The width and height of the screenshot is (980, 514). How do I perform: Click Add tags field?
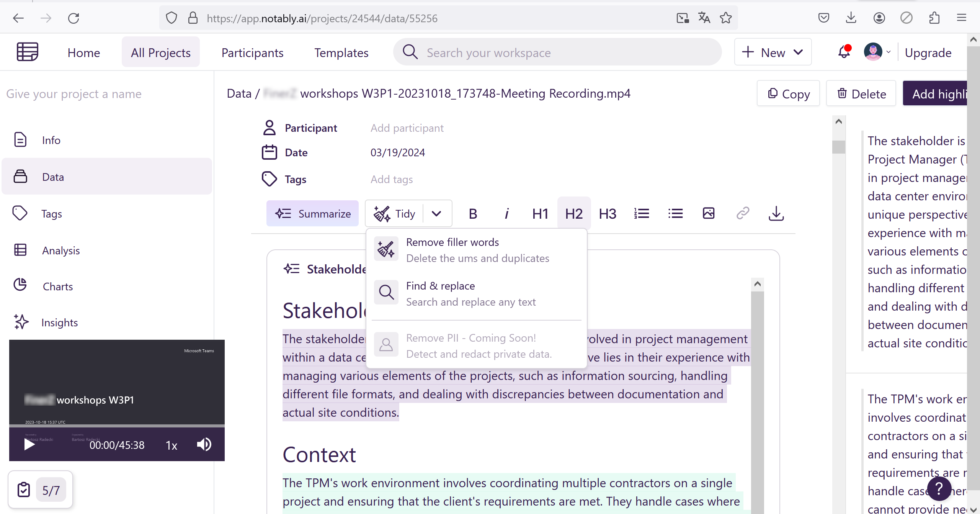(x=392, y=179)
